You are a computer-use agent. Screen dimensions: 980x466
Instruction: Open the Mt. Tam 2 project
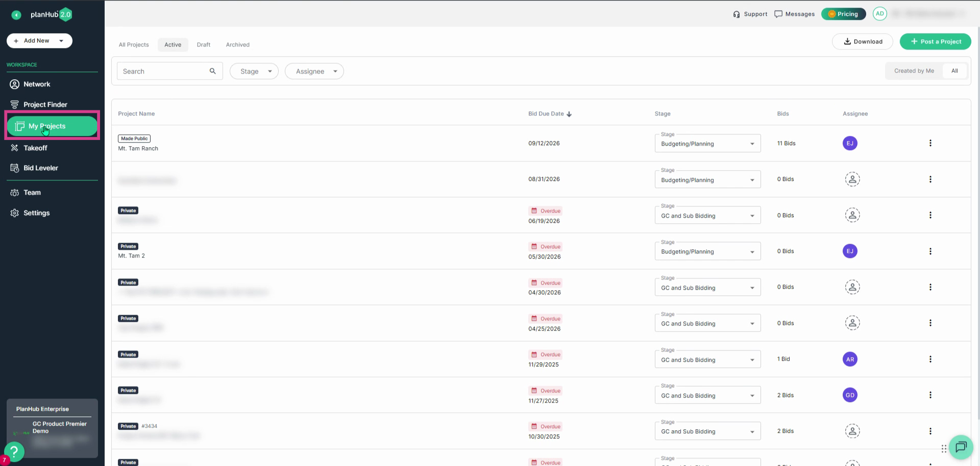(x=132, y=256)
